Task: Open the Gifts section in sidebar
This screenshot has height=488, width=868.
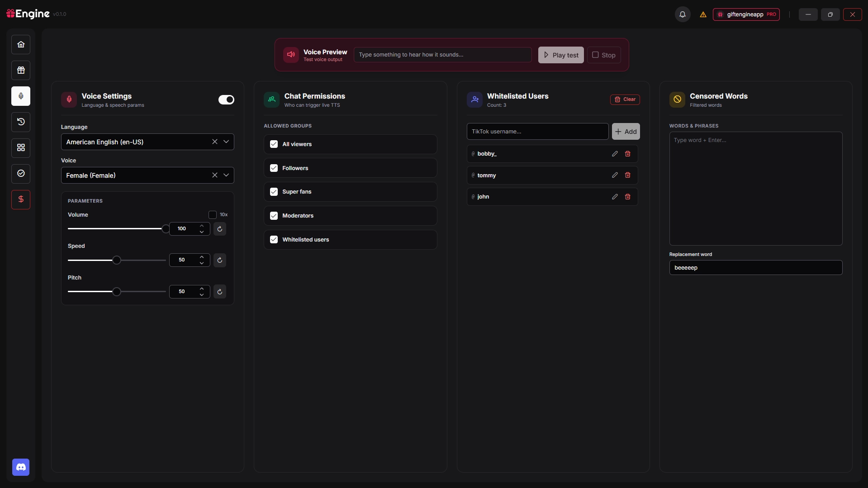Action: 21,70
